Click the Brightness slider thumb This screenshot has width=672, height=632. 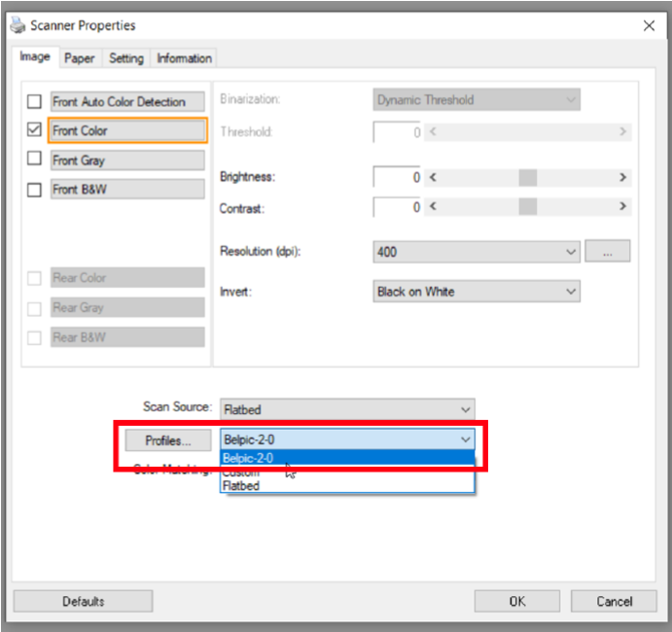click(x=527, y=177)
